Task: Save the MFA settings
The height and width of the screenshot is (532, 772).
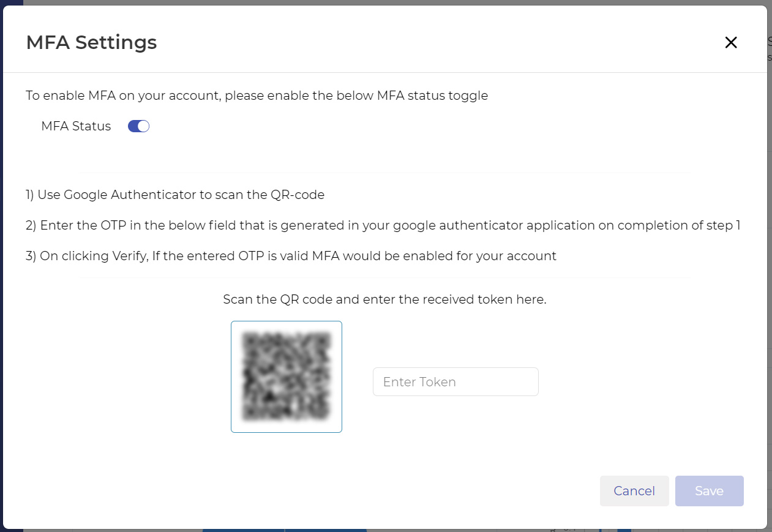Action: (x=710, y=491)
